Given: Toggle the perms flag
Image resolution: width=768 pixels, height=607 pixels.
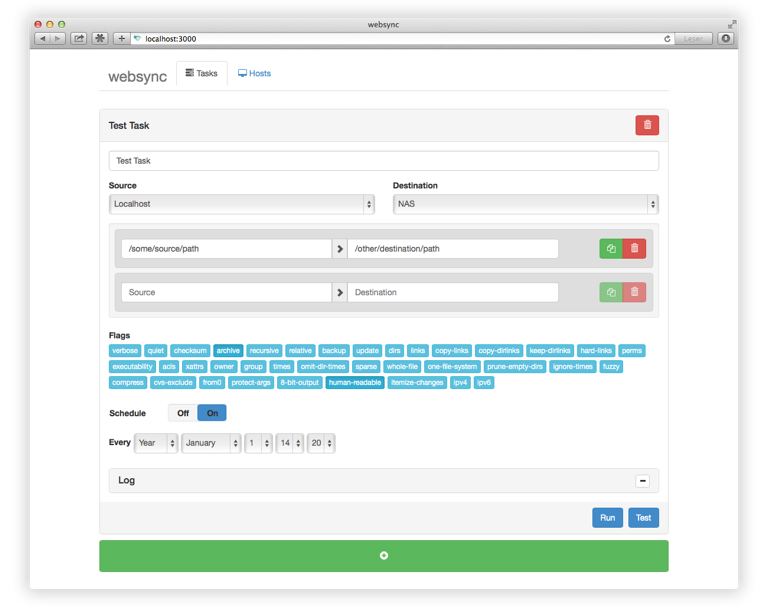Looking at the screenshot, I should click(631, 350).
